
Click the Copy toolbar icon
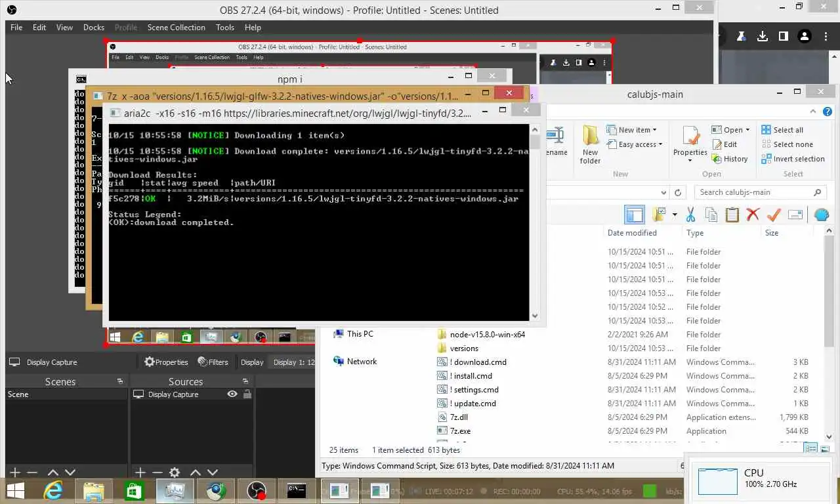coord(711,215)
